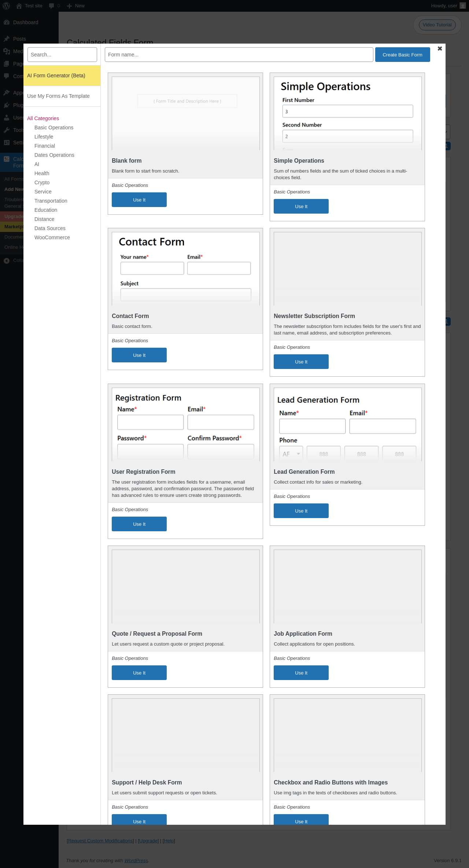Filter templates by Basic Operations category
Viewport: 469px width, 868px height.
point(54,128)
